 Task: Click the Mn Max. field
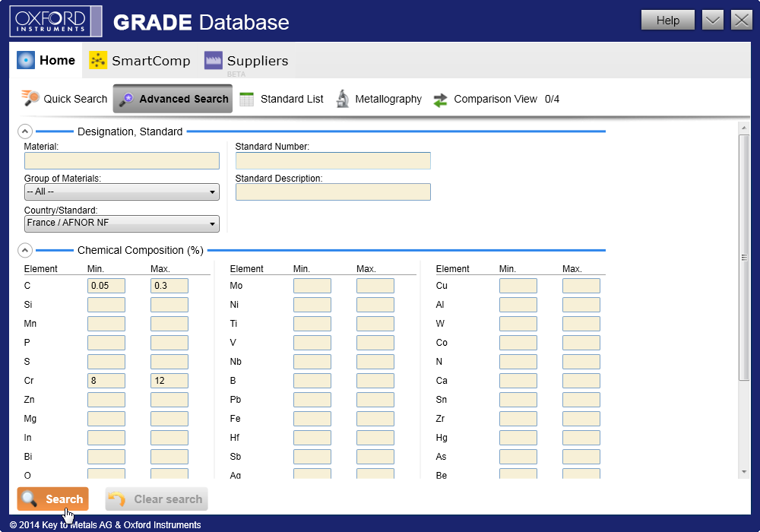[x=169, y=324]
